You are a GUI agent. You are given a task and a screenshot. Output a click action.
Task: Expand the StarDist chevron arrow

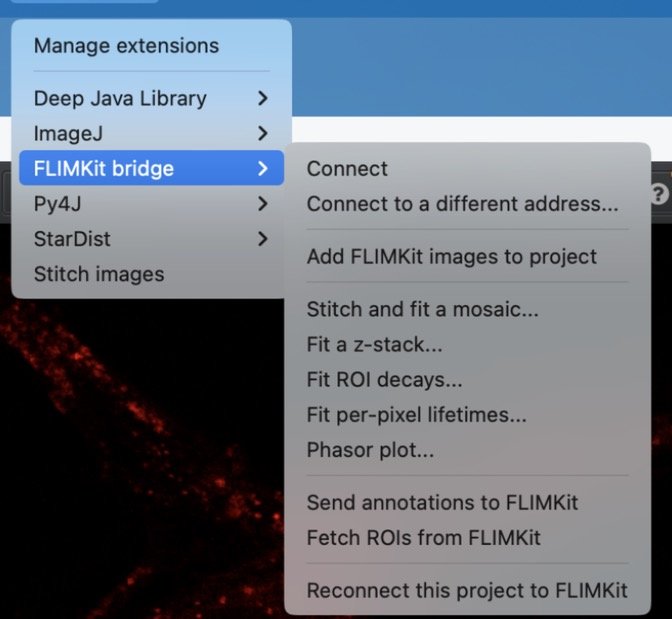[x=263, y=239]
